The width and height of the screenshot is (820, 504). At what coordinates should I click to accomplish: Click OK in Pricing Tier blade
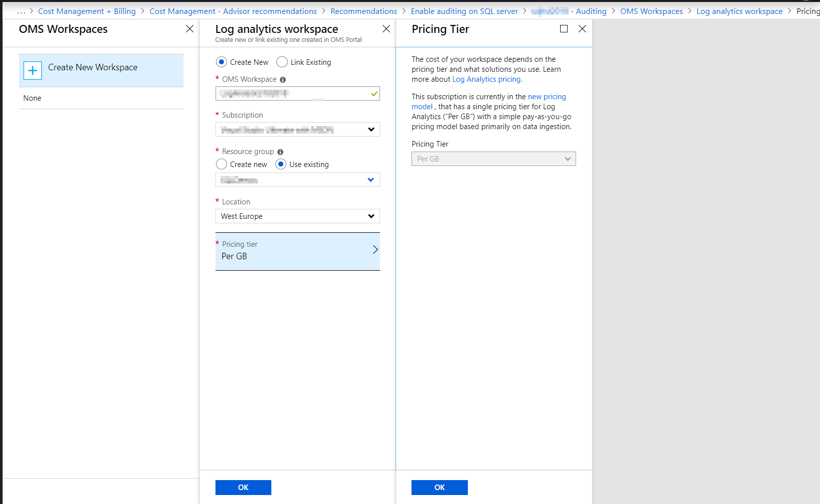(439, 488)
